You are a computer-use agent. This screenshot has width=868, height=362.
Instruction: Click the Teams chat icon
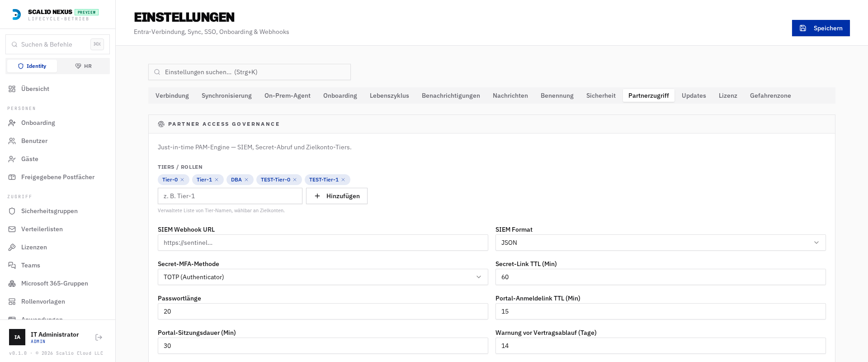[x=12, y=265]
